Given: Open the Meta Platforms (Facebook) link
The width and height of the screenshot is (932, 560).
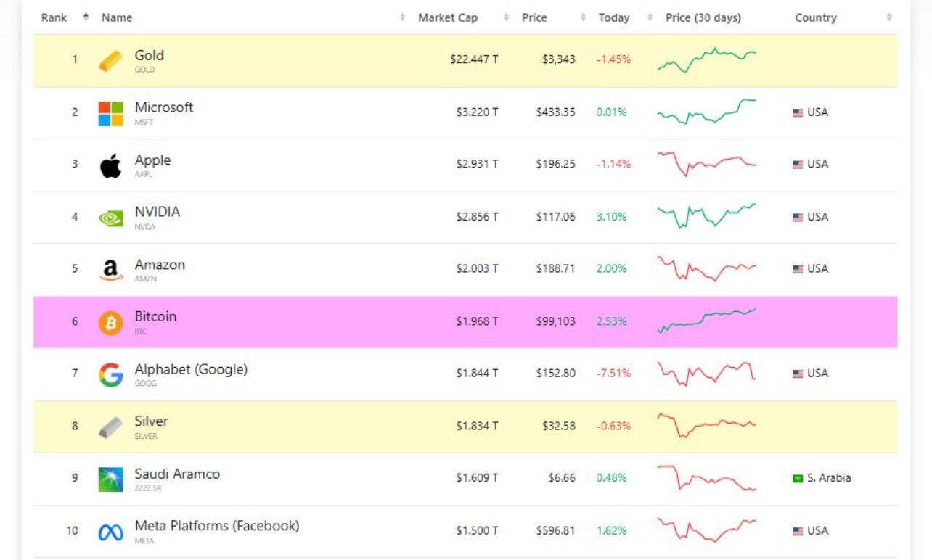Looking at the screenshot, I should 217,526.
